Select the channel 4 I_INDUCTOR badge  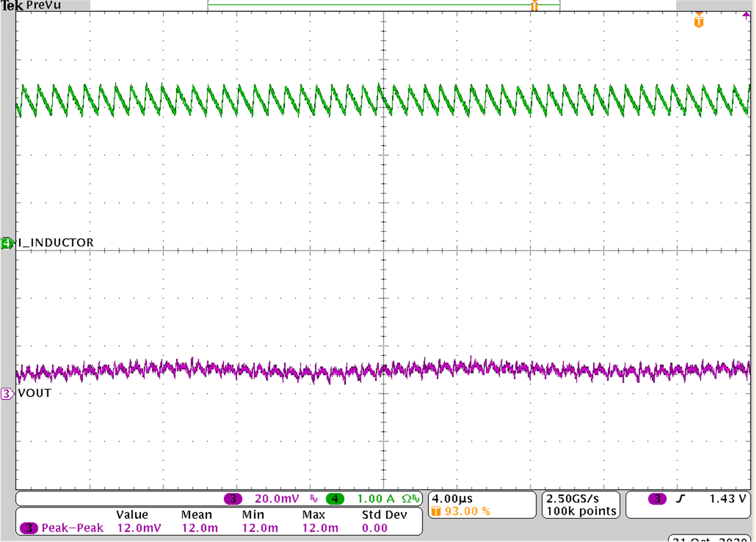click(6, 243)
